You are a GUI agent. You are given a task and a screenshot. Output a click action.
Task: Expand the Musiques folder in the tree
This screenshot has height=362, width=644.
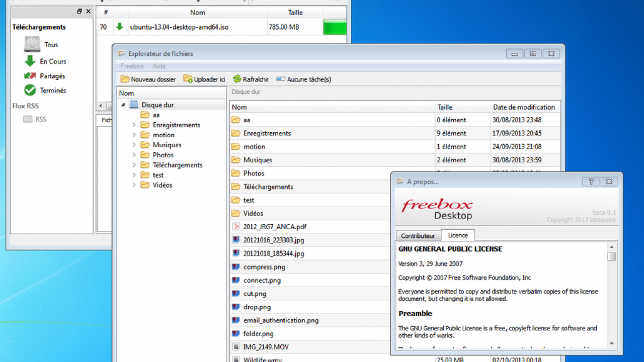click(x=134, y=145)
